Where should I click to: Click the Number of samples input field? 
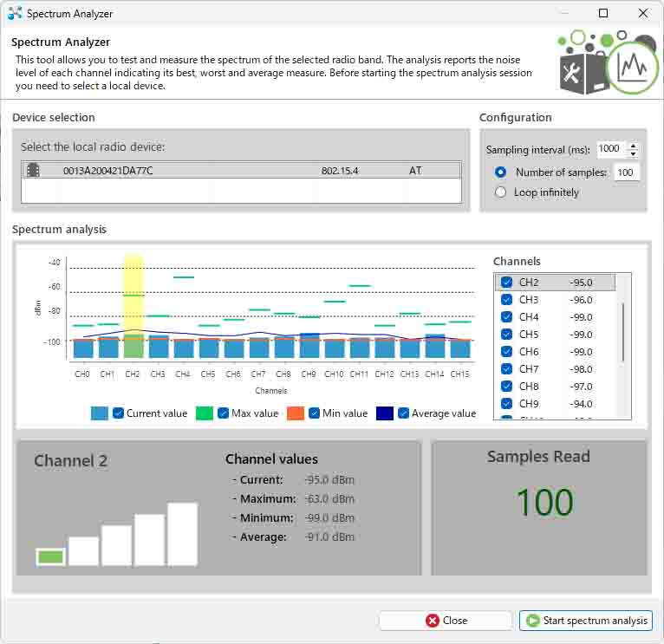point(626,172)
